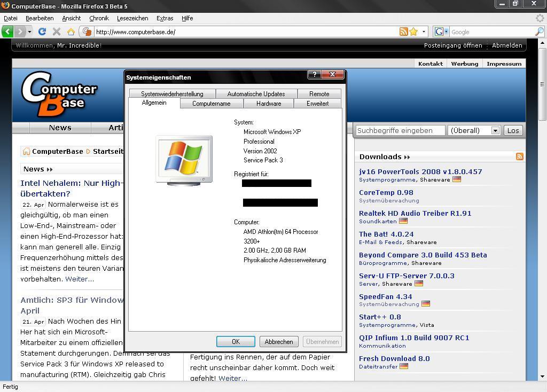The image size is (547, 392).
Task: Open Start++ 0.8 download link
Action: [x=380, y=317]
